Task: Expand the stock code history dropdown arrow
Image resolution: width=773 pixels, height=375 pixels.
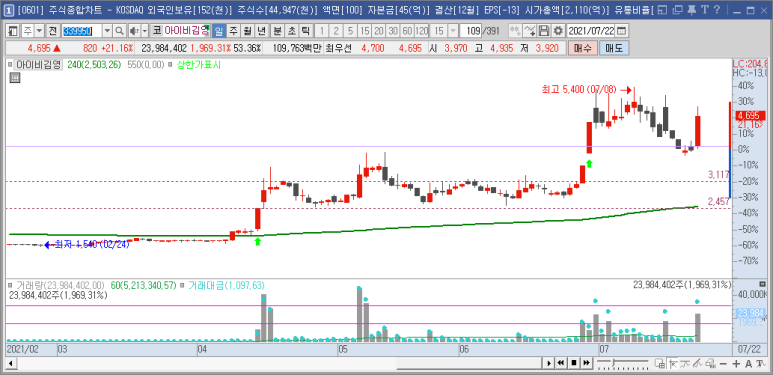Action: tap(108, 31)
